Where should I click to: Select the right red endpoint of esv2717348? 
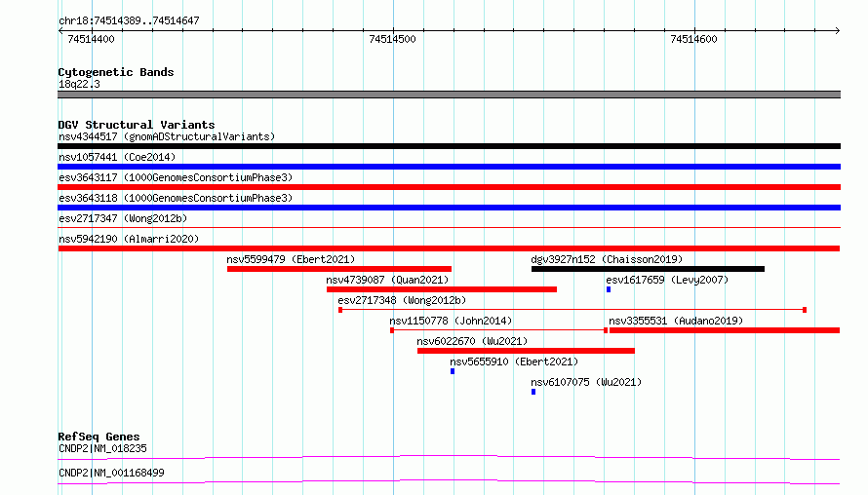(x=805, y=310)
